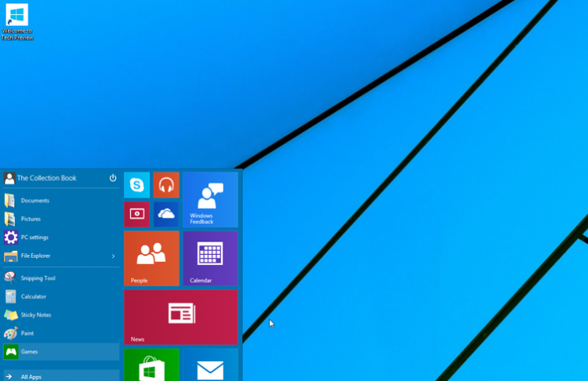The width and height of the screenshot is (588, 381).
Task: Open the Store tile
Action: [152, 365]
